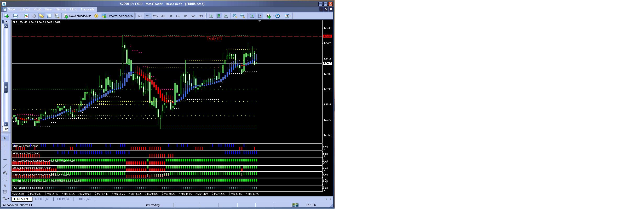The height and width of the screenshot is (217, 644).
Task: Open the Okno menu
Action: (x=73, y=9)
